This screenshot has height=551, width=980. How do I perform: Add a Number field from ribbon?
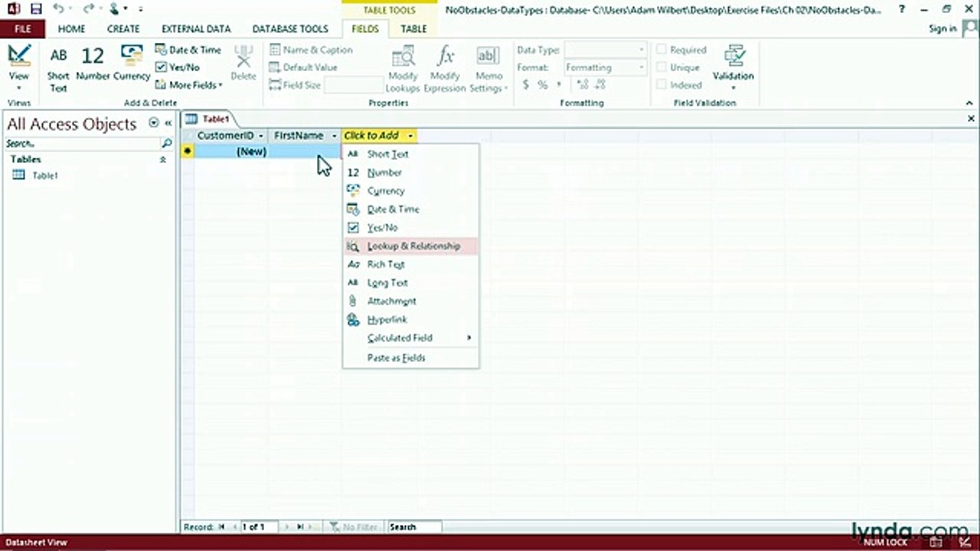[93, 63]
